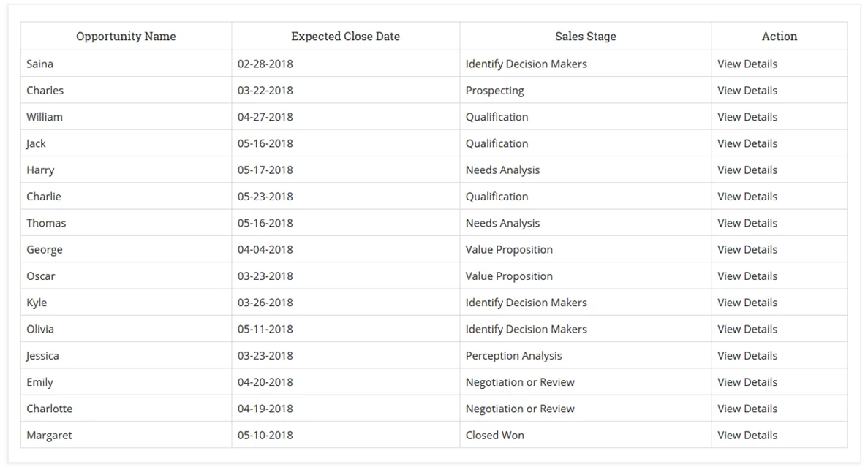Click the Opportunity Name column header
The width and height of the screenshot is (868, 467).
pyautogui.click(x=126, y=37)
